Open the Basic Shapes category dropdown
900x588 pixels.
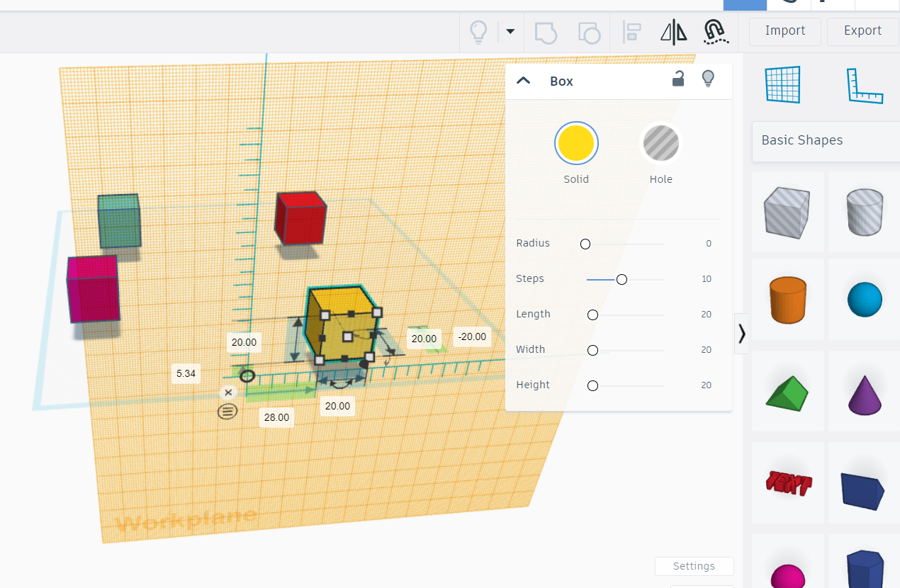click(x=826, y=140)
